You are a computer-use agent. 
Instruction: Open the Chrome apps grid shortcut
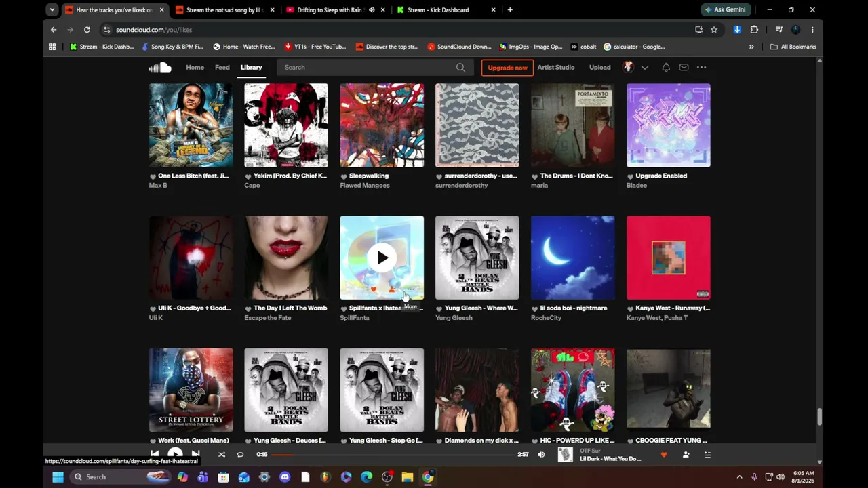(x=52, y=47)
